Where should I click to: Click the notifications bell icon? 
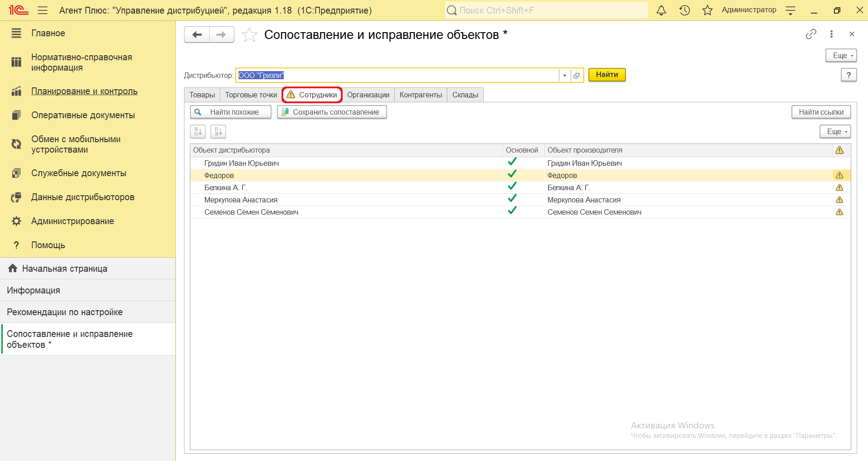pos(661,10)
